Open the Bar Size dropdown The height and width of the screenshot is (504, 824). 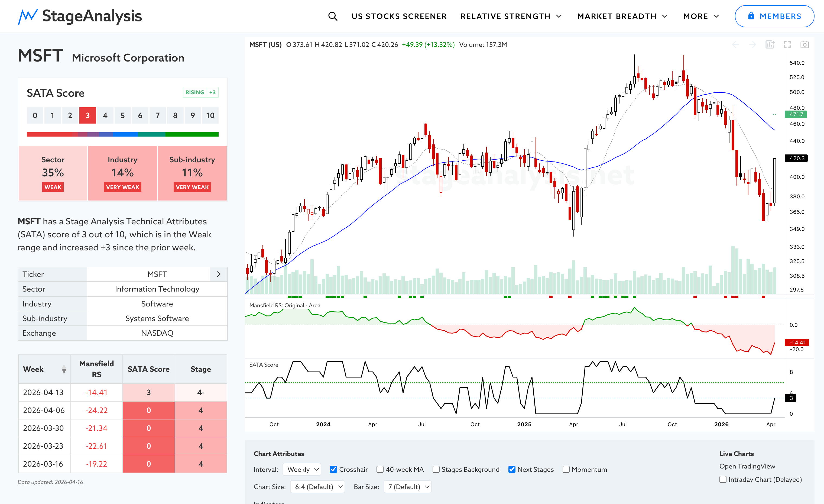tap(408, 487)
